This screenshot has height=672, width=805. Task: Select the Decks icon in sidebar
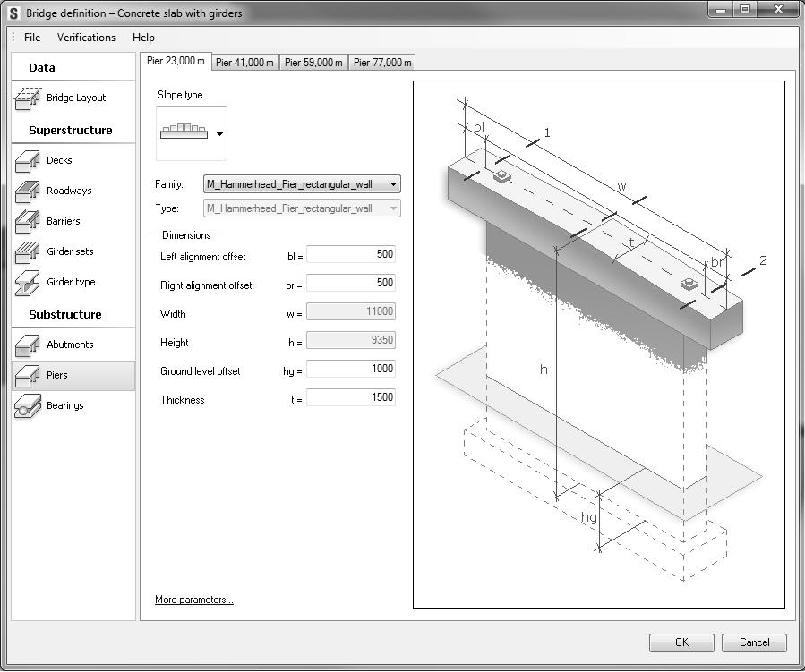click(28, 160)
